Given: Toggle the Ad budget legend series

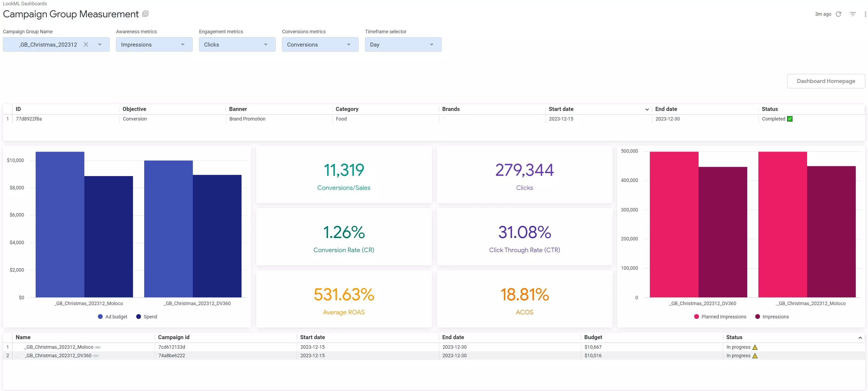Looking at the screenshot, I should click(113, 317).
